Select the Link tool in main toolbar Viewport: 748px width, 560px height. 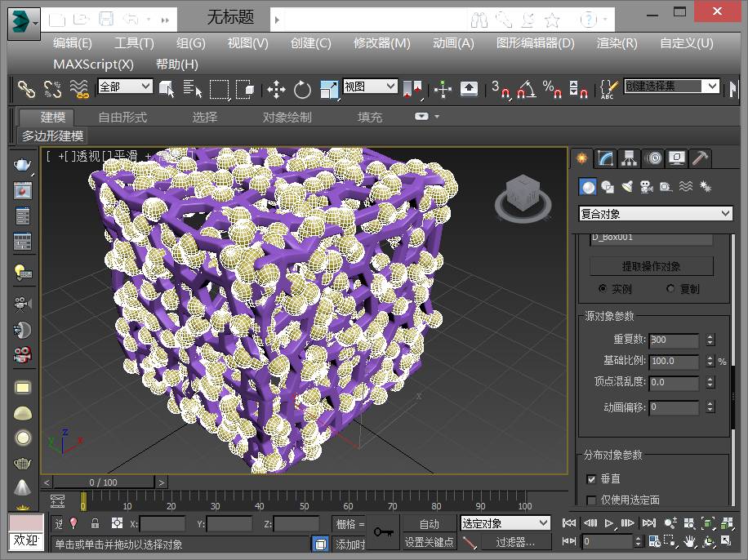click(26, 89)
